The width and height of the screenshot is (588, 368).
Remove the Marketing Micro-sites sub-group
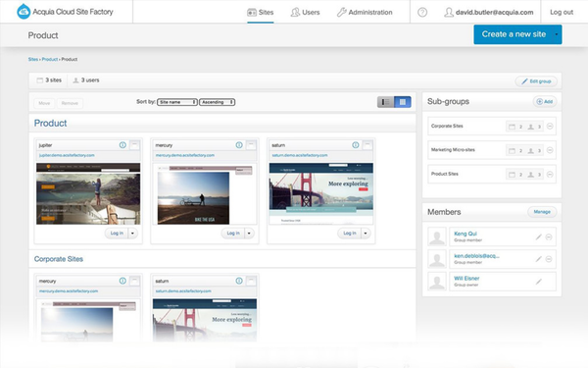tap(550, 150)
